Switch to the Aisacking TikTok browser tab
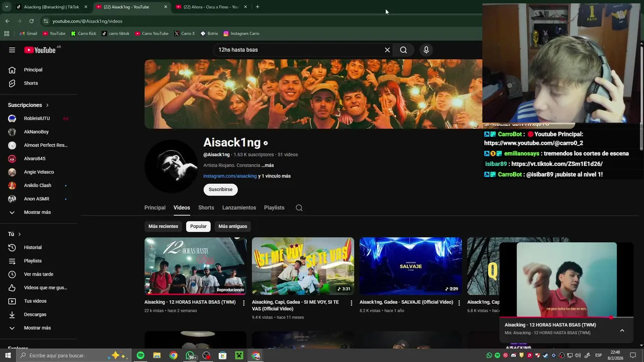 point(52,7)
